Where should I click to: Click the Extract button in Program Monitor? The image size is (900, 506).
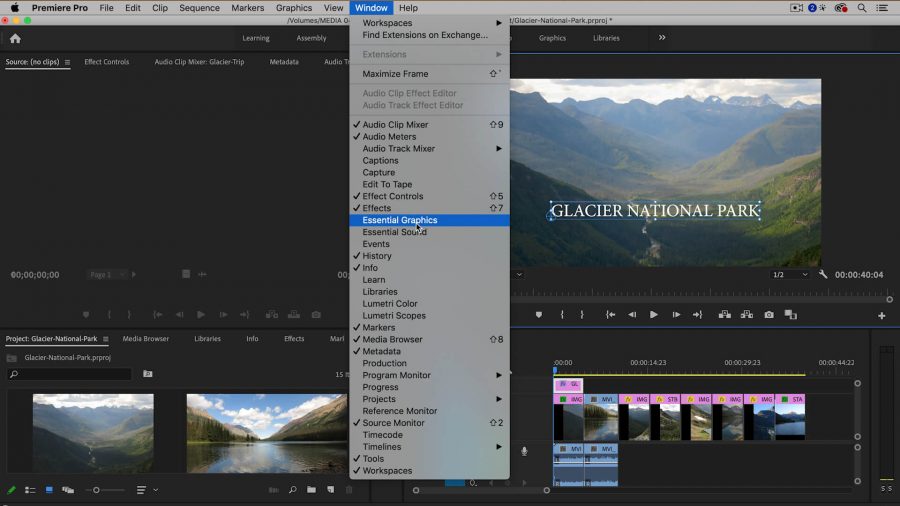pos(747,315)
